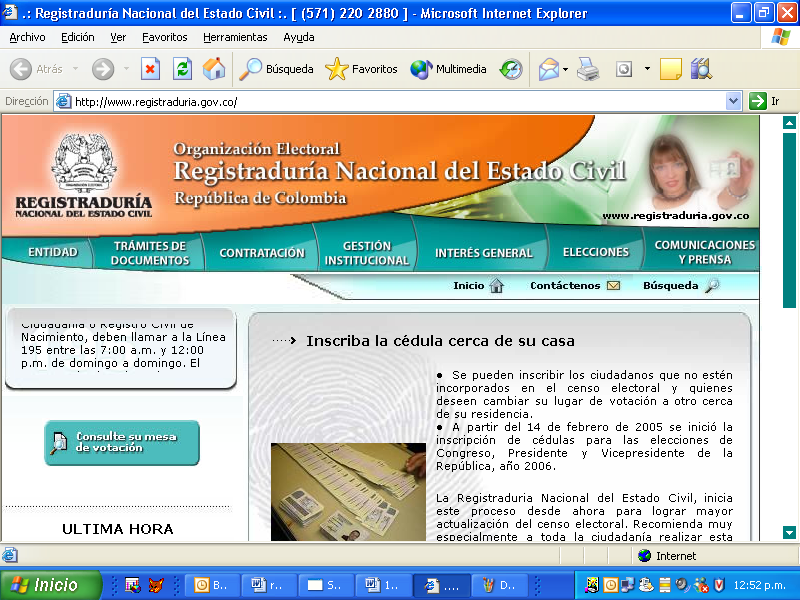Click the gray square toolbar icon before the yellow note

(623, 69)
